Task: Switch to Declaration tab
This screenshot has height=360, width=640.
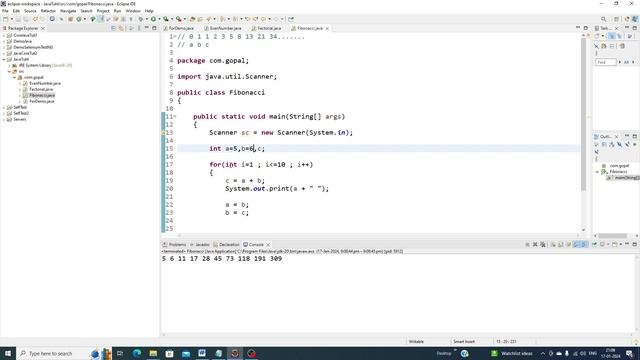Action: point(227,244)
